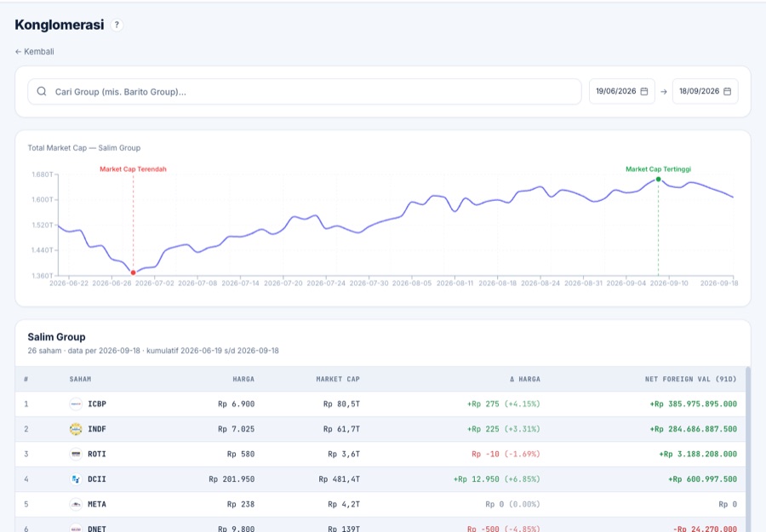The width and height of the screenshot is (766, 532).
Task: Click the table's vertical scrollbar
Action: [x=748, y=449]
